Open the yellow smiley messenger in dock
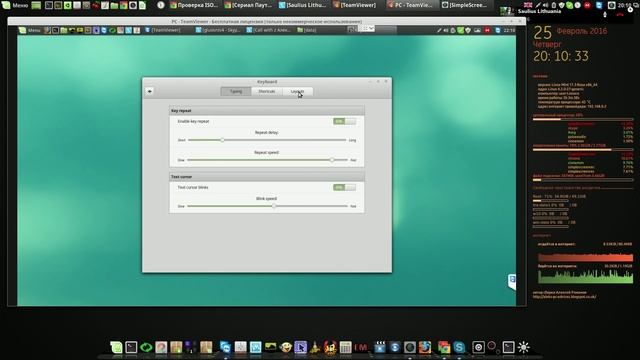Screen dimensions: 640x360 pos(286,347)
